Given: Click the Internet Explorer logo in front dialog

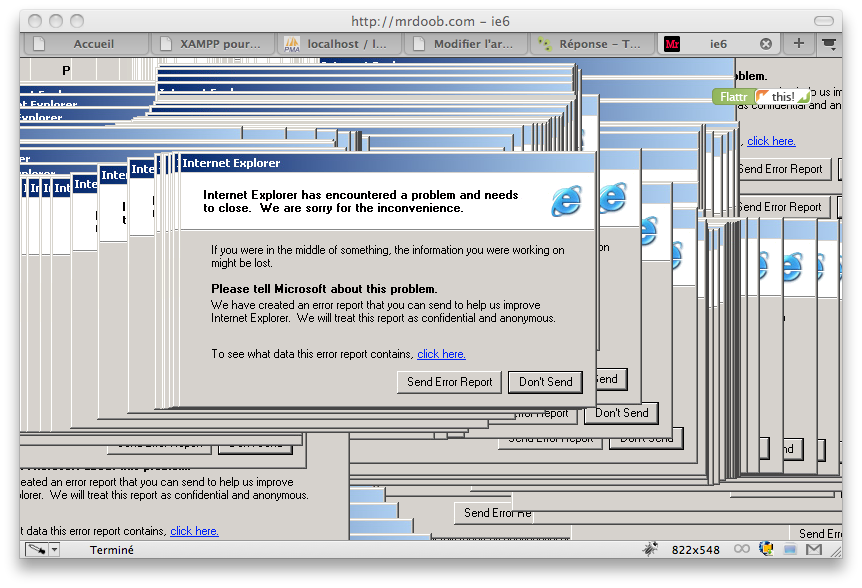Looking at the screenshot, I should coord(567,201).
